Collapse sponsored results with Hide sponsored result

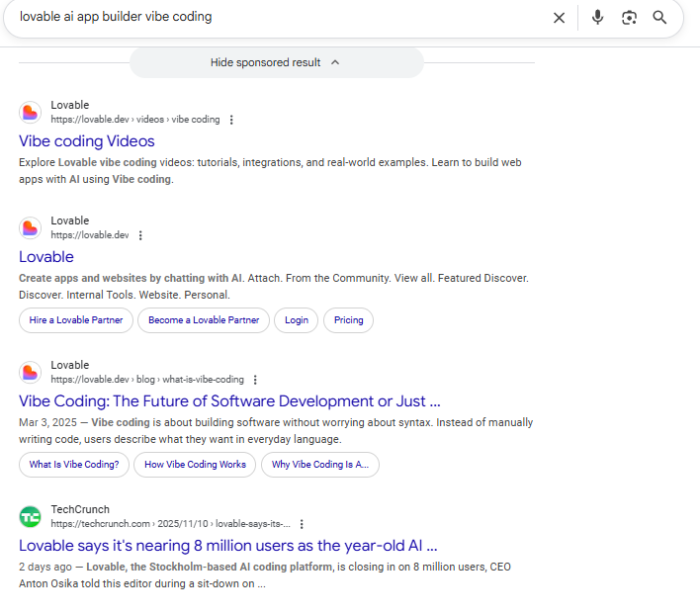coord(276,62)
